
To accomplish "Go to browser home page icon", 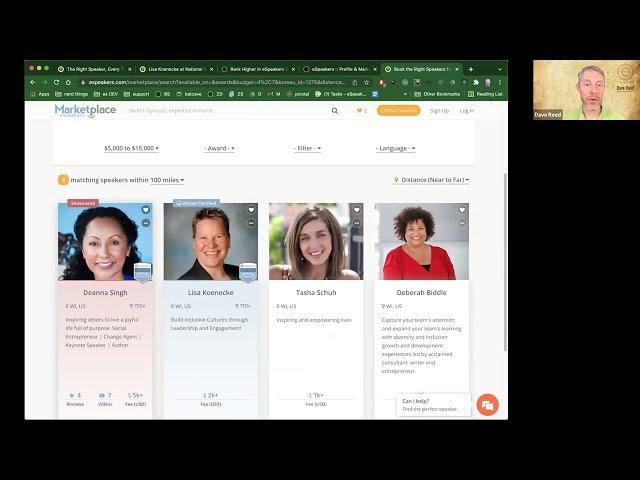I will click(68, 82).
